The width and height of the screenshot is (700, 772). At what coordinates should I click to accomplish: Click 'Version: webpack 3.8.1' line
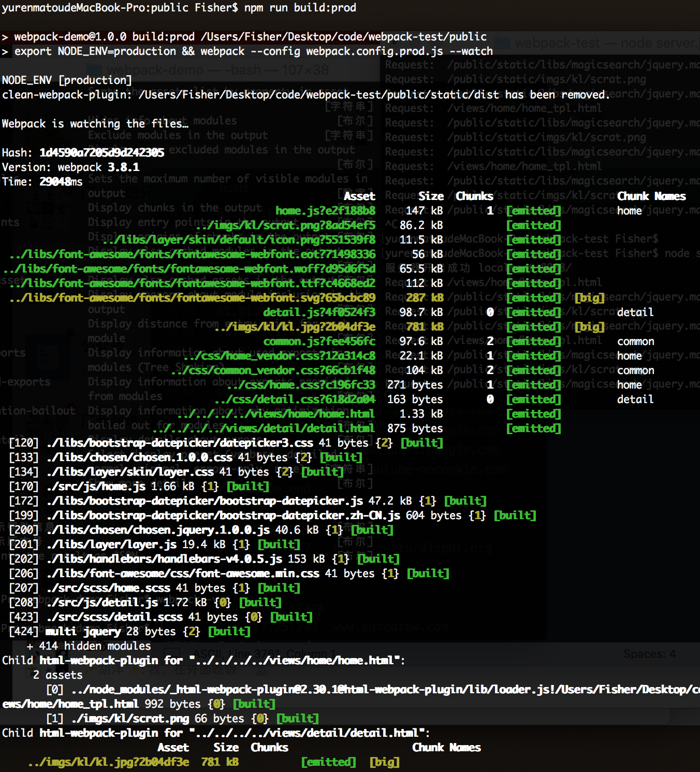pyautogui.click(x=70, y=167)
